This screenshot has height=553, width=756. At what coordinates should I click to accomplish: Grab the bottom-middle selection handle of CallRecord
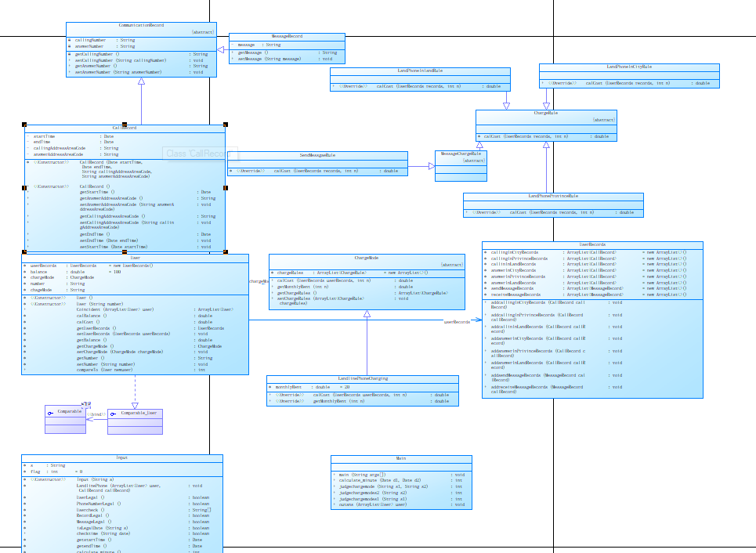[x=125, y=251]
